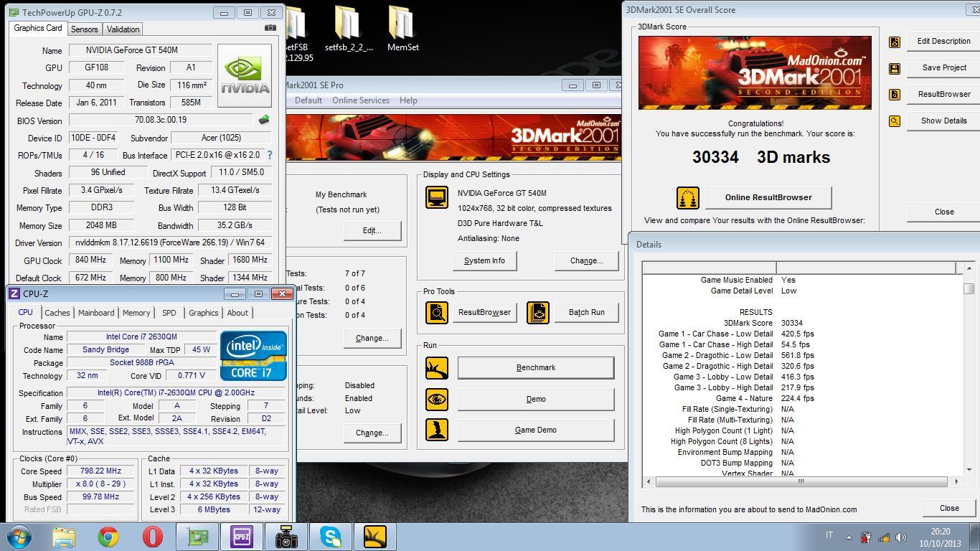The image size is (980, 551).
Task: Click Change in Display and CPU Settings
Action: pyautogui.click(x=586, y=260)
